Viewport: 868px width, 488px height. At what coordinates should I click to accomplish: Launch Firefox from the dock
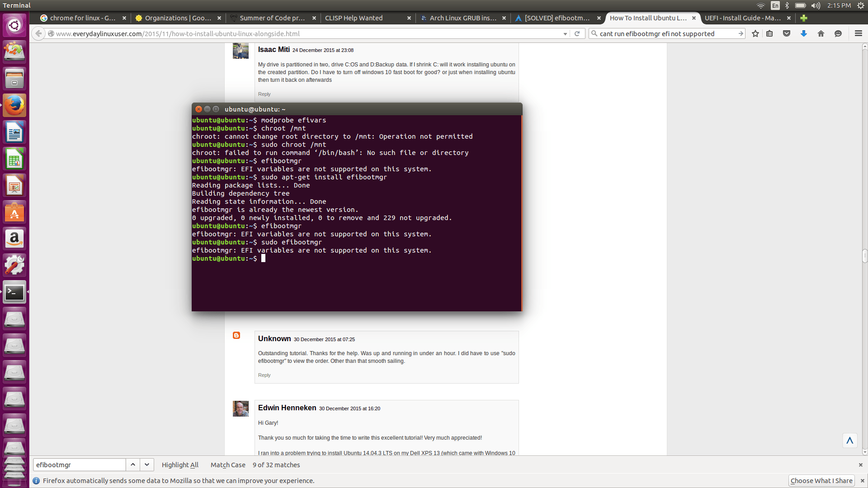14,105
